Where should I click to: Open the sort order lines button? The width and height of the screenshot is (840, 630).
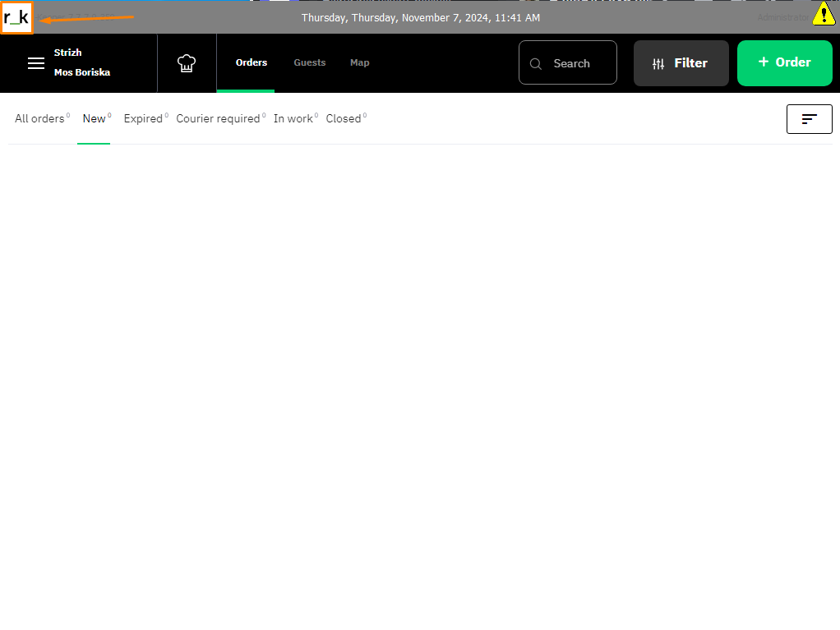[809, 119]
